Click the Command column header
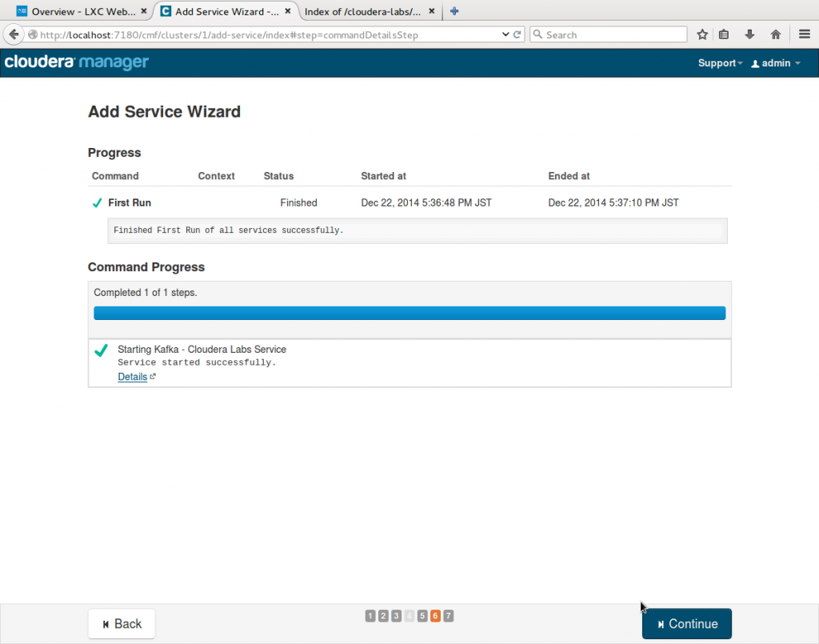The width and height of the screenshot is (819, 644). point(115,176)
